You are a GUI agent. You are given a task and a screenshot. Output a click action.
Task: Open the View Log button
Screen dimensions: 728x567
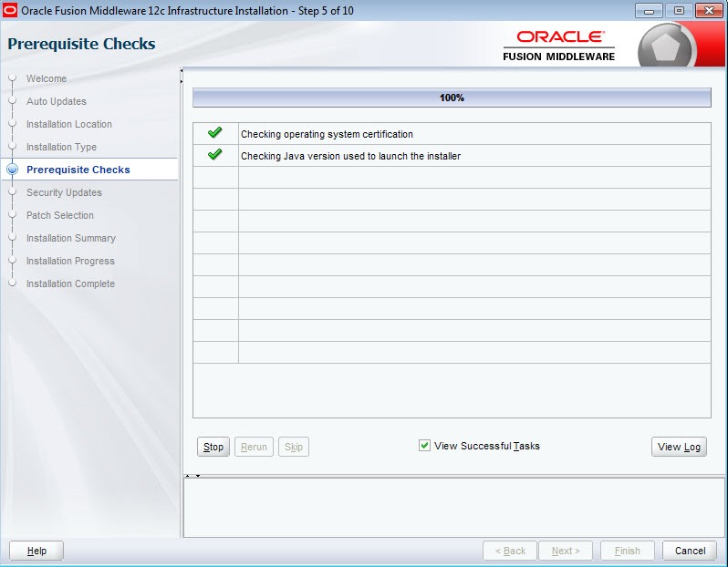click(x=679, y=447)
